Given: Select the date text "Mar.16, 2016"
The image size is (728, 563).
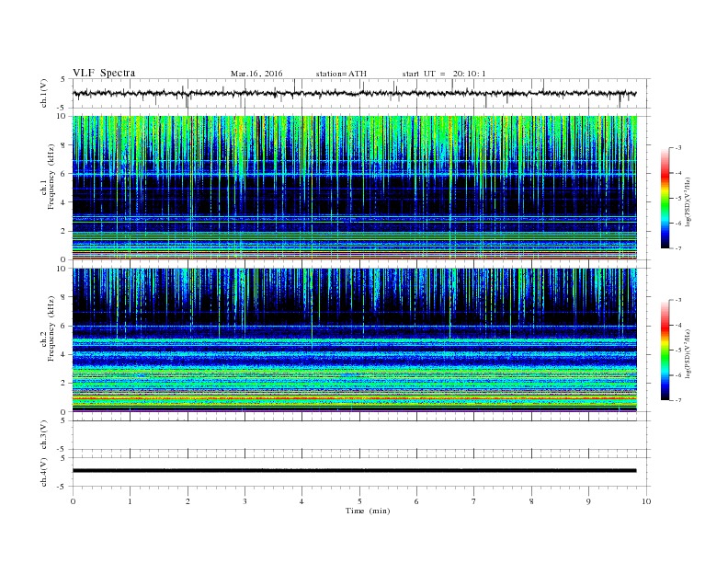Looking at the screenshot, I should click(x=256, y=74).
